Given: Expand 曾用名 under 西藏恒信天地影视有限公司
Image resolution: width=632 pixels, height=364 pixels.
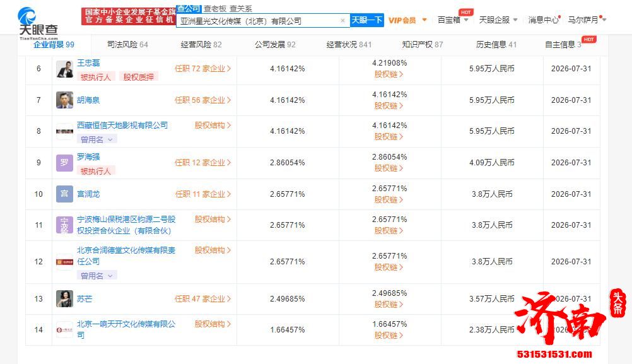Looking at the screenshot, I should click(96, 140).
